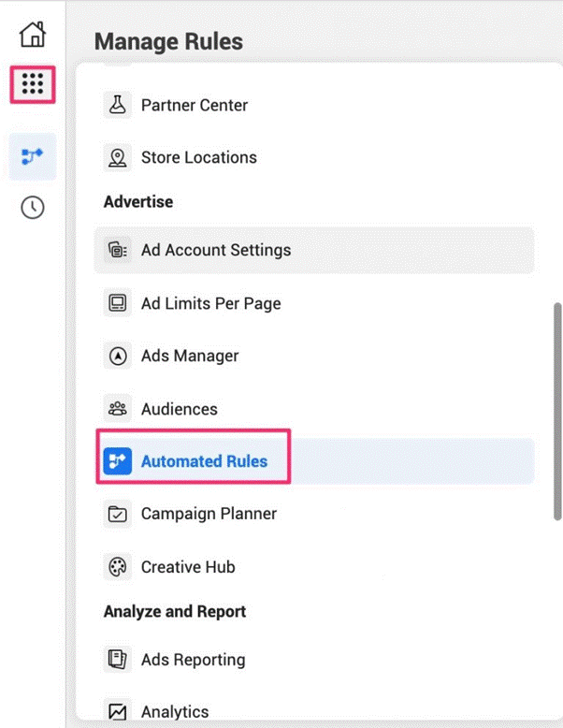Click the Audiences people icon

118,409
